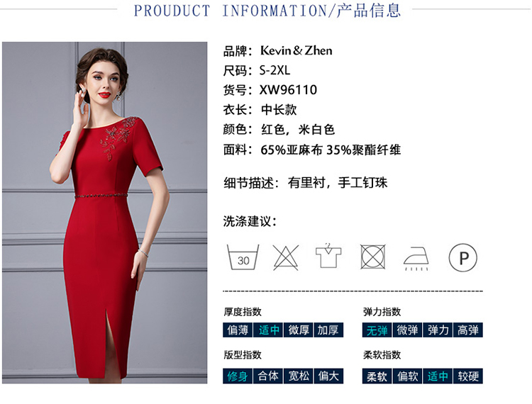Image resolution: width=532 pixels, height=404 pixels.
Task: Click the do-not-bleach crossed triangle icon
Action: (286, 257)
